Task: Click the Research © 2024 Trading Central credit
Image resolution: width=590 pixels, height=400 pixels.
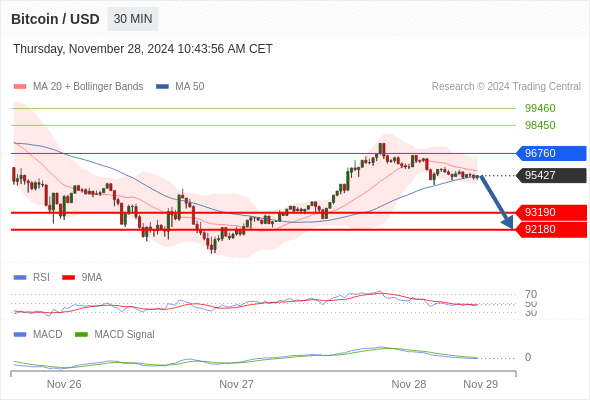Action: tap(506, 87)
